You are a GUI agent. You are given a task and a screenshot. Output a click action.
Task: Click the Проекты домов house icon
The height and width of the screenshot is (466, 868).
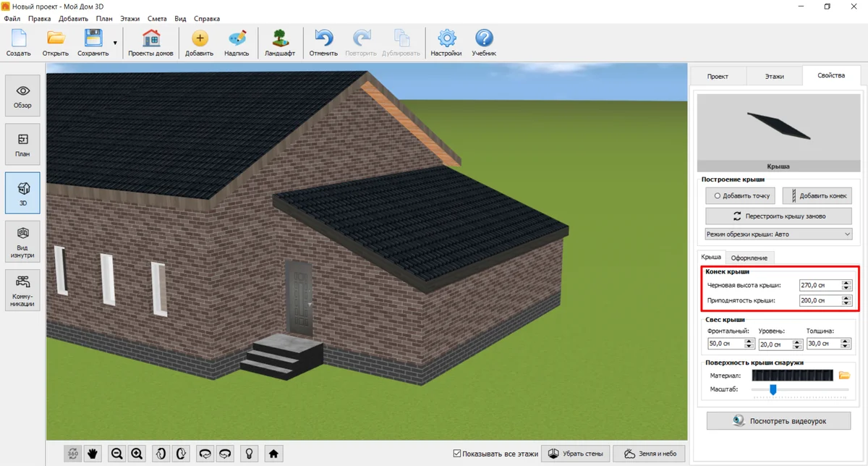[150, 43]
